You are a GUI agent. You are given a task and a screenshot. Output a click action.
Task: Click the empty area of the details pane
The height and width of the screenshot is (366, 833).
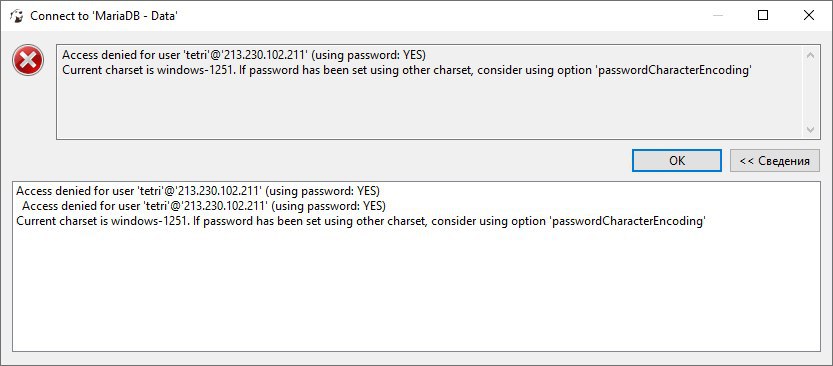(416, 292)
